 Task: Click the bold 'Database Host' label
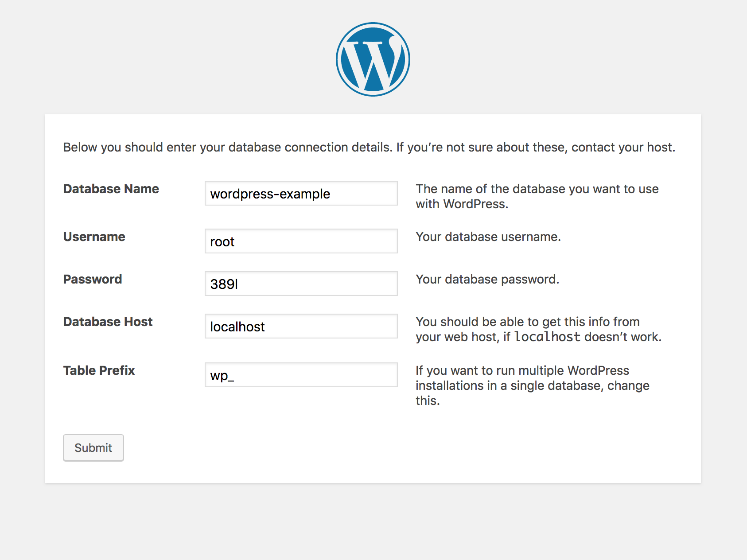tap(108, 322)
